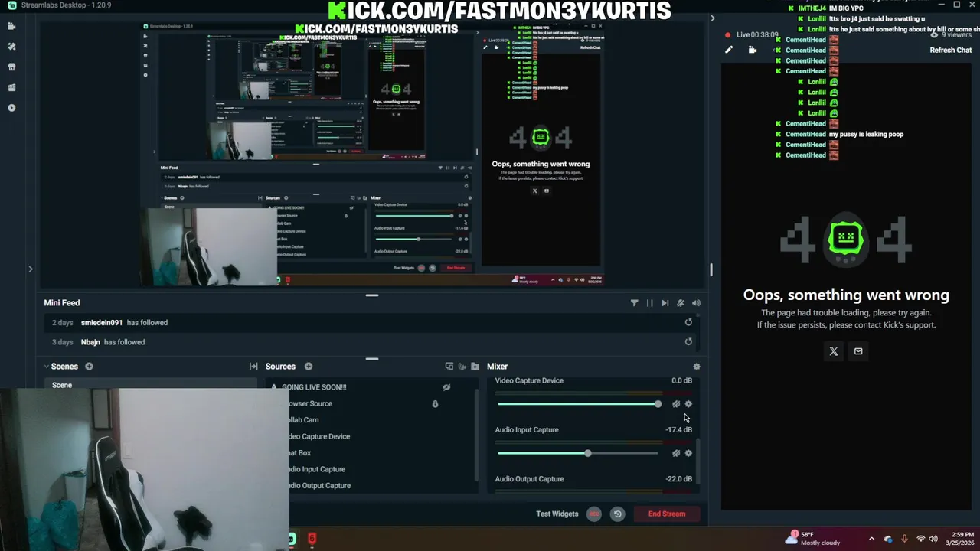Open the X (Twitter) link on 404 page
This screenshot has width=980, height=551.
coord(834,351)
